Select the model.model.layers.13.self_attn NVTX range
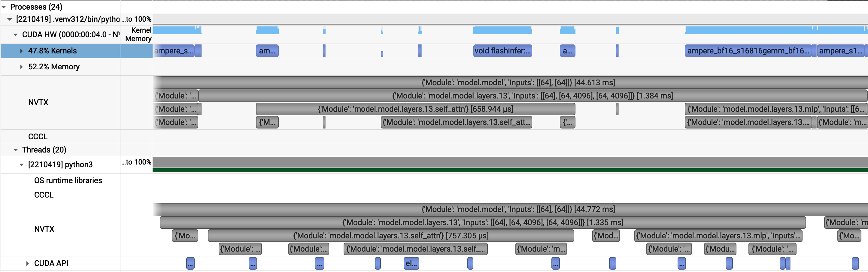 click(415, 109)
